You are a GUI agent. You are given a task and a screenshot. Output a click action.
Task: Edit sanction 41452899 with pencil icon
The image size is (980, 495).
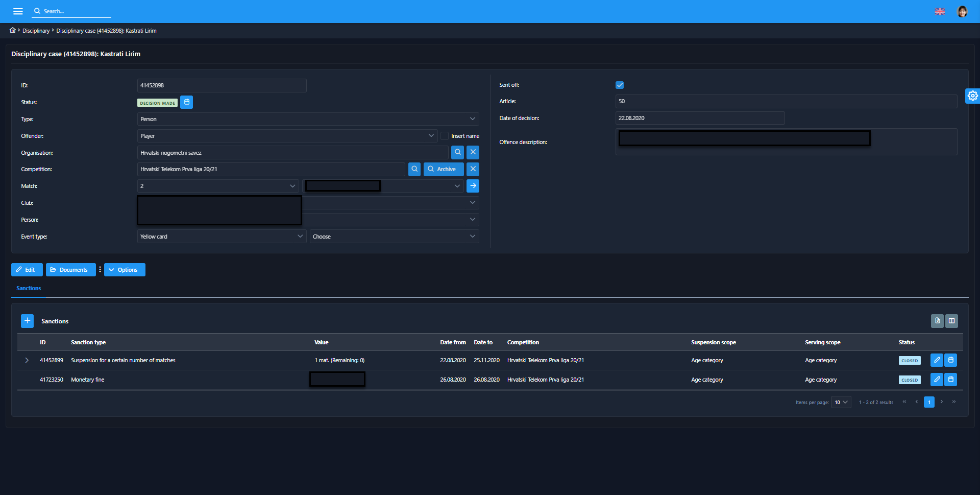937,360
